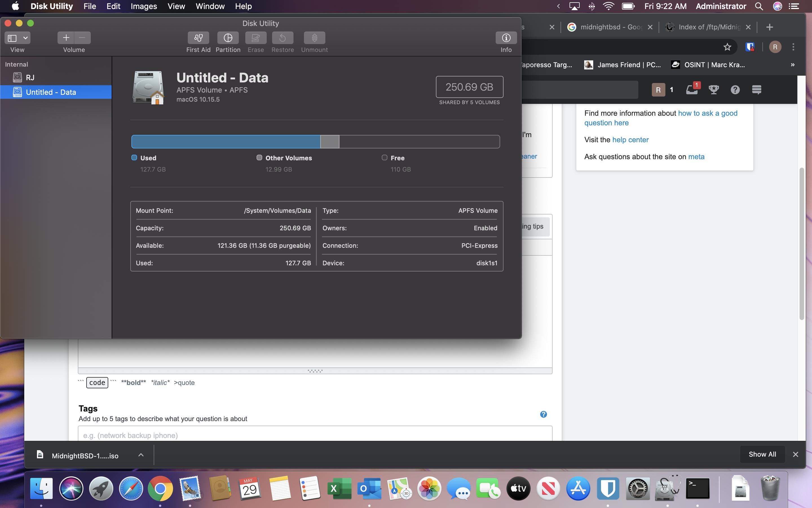Open the Edit menu
Viewport: 812px width, 508px height.
113,6
